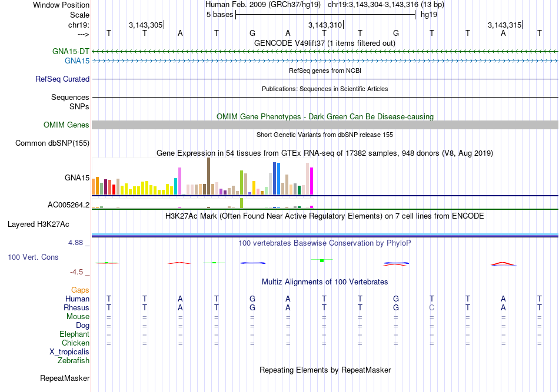The width and height of the screenshot is (559, 392).
Task: Click the 100 Vert. Cons label
Action: (x=33, y=257)
